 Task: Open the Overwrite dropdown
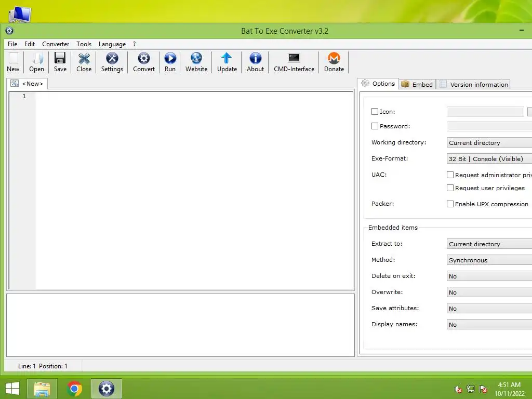tap(489, 292)
